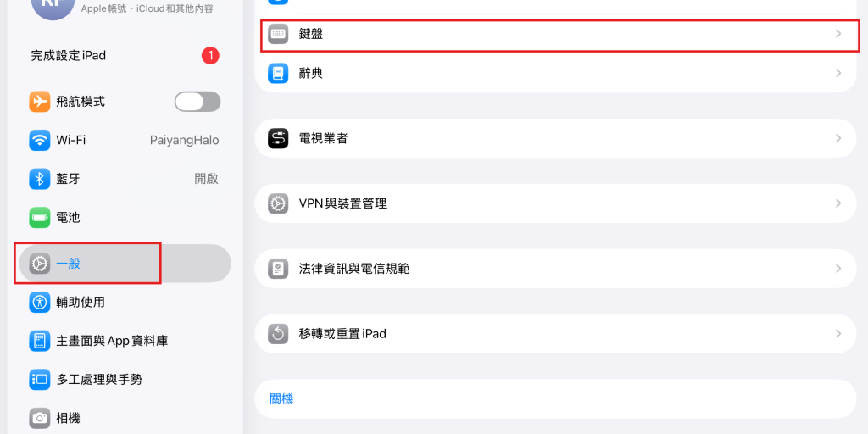868x434 pixels.
Task: Click the green Battery (電池) icon
Action: [39, 218]
